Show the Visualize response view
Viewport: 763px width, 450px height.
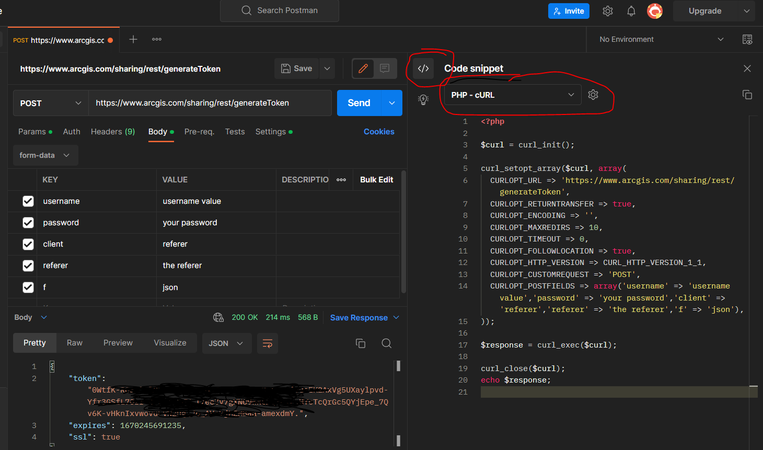pos(170,343)
